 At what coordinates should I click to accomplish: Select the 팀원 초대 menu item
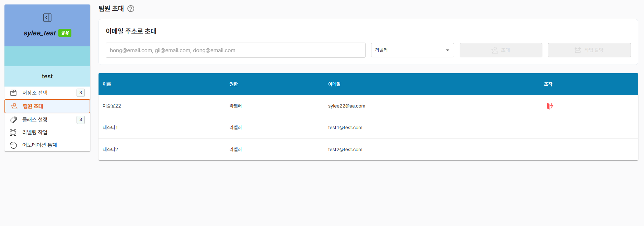47,106
